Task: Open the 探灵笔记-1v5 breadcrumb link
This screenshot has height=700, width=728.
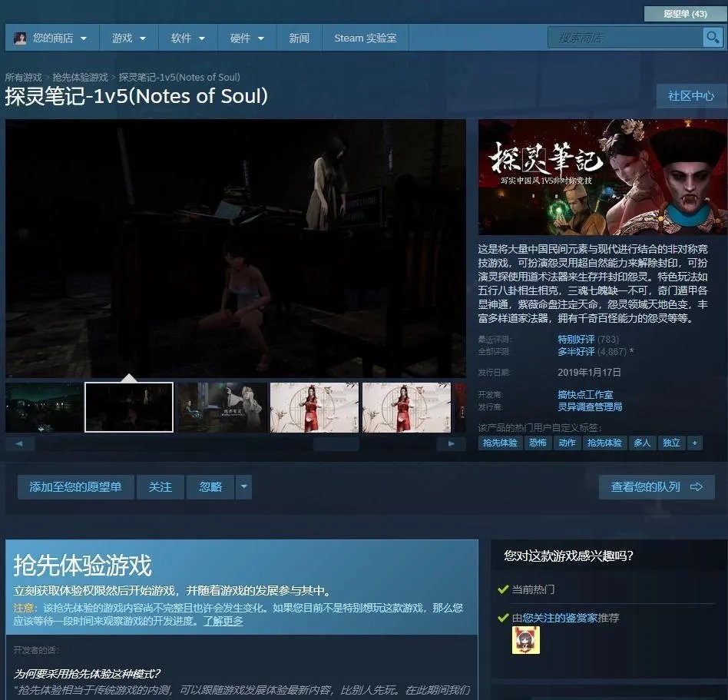Action: (x=179, y=77)
